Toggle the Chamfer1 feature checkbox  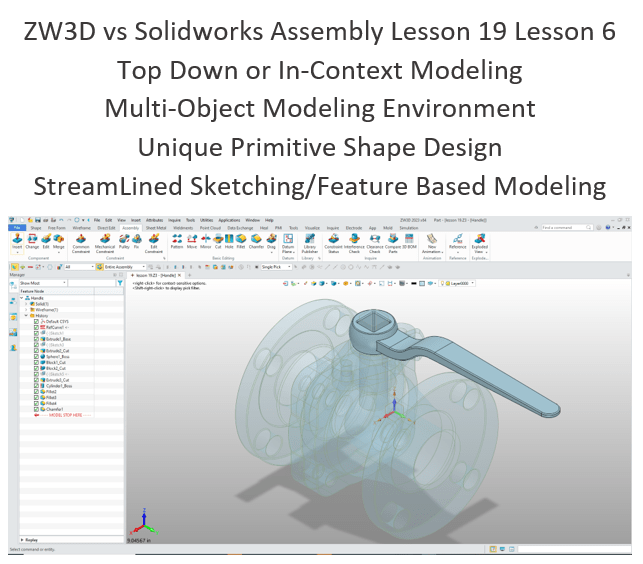(37, 408)
